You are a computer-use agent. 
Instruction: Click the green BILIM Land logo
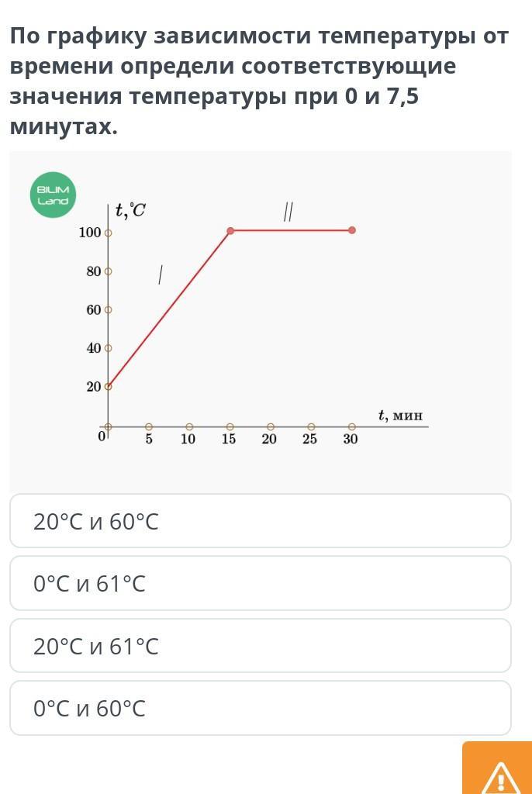tap(53, 195)
